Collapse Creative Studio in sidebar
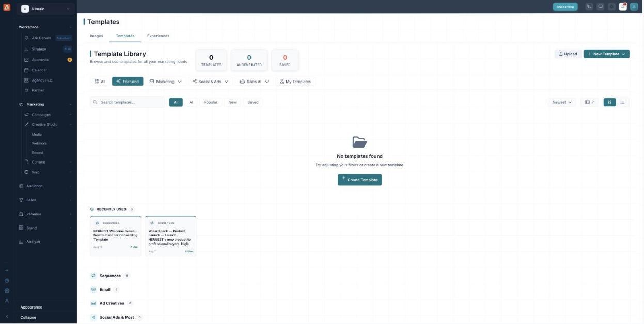This screenshot has height=324, width=644. pos(71,124)
